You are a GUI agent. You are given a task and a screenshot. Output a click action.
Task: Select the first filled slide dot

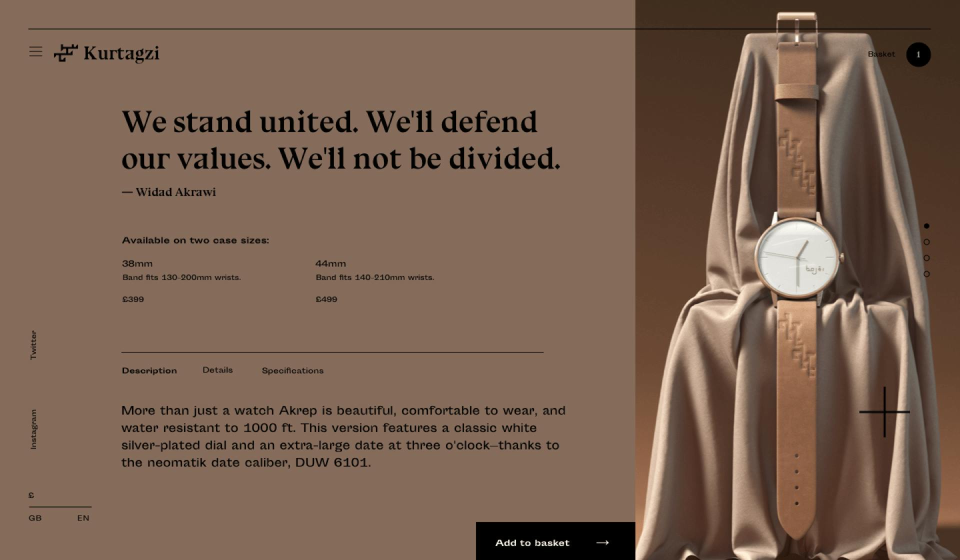point(926,226)
